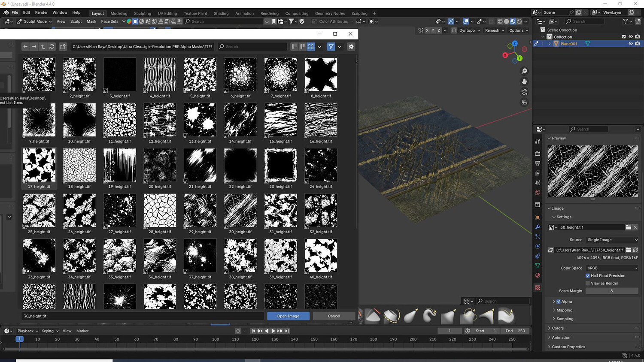Go to the next folder in file browser
The image size is (644, 362).
34,47
